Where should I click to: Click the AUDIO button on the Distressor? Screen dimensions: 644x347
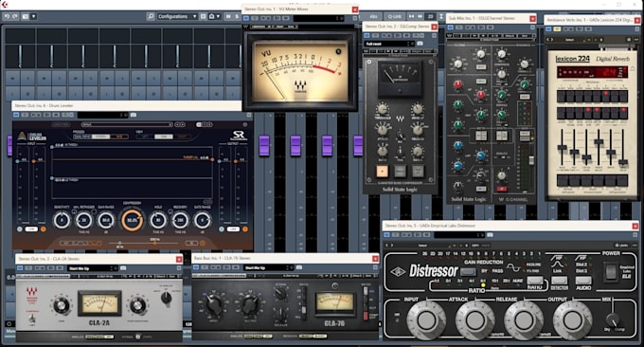coord(583,282)
